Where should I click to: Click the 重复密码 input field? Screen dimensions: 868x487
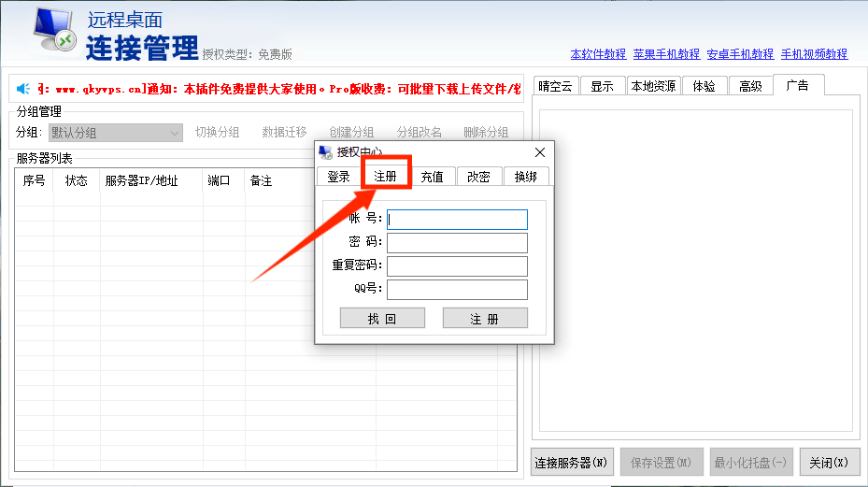457,266
